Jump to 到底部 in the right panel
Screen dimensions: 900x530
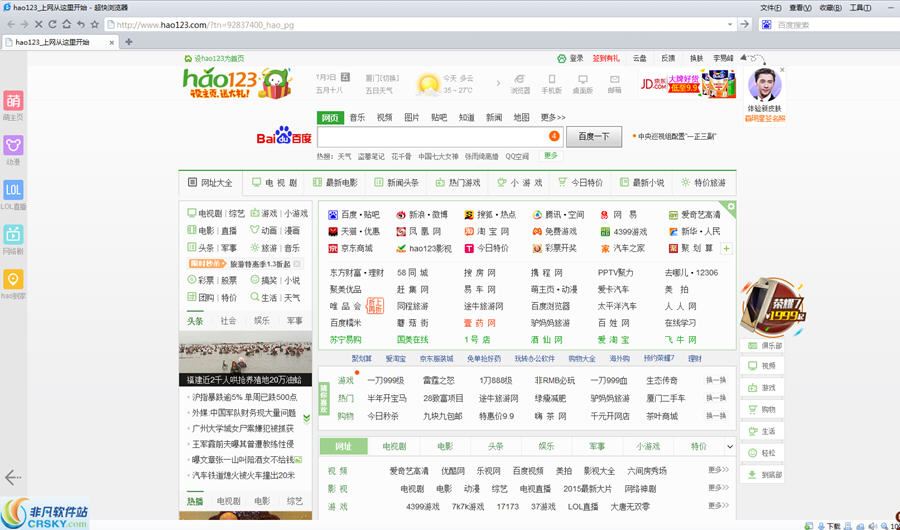pos(762,475)
